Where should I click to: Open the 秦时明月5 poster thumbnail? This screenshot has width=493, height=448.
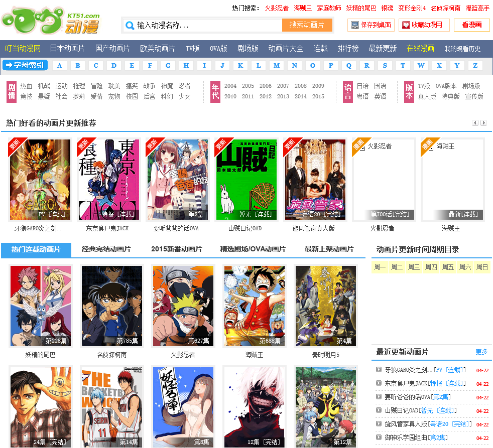pyautogui.click(x=326, y=306)
